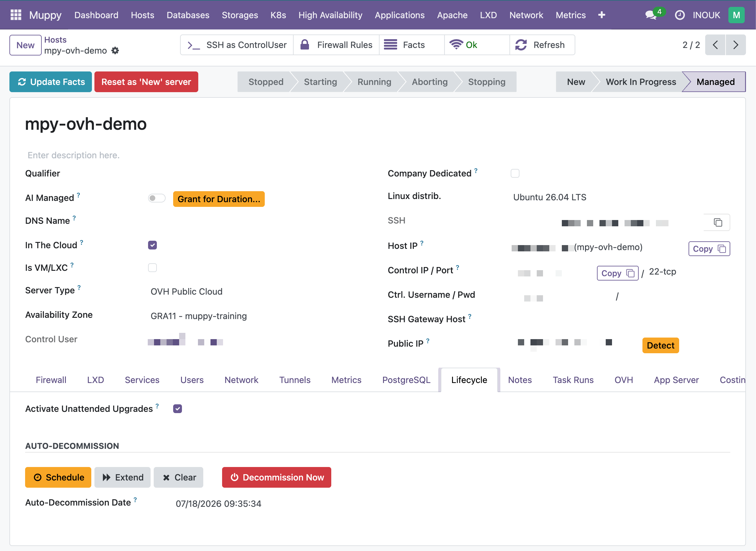
Task: Go back to Hosts breadcrumb
Action: 56,40
